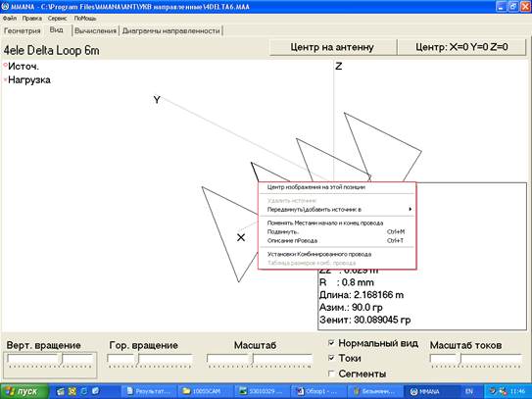
Task: Select Подвинуть.. in the context menu
Action: [x=336, y=232]
